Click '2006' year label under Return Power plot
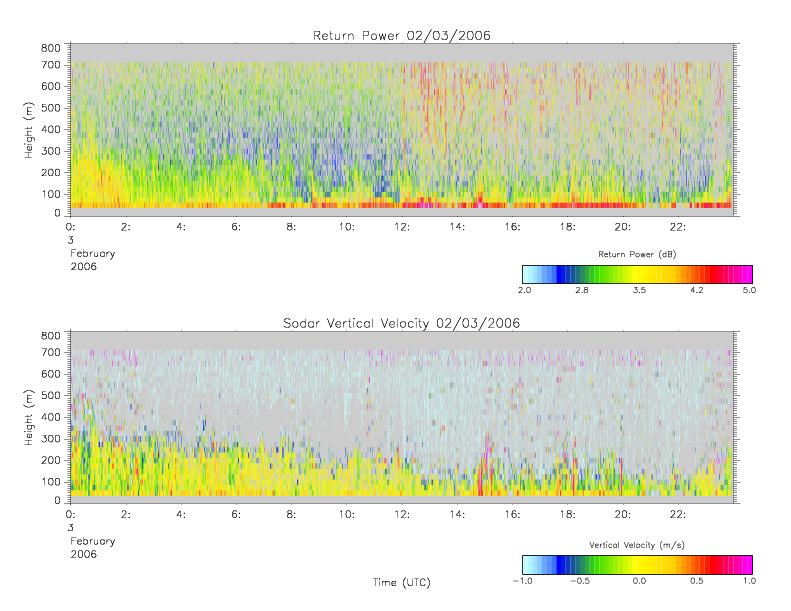 [83, 266]
